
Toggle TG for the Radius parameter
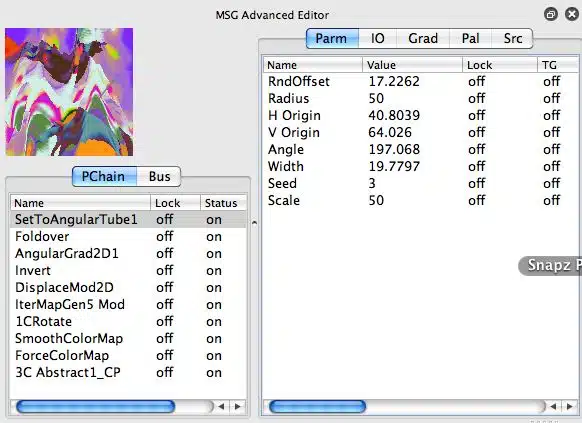click(x=552, y=98)
